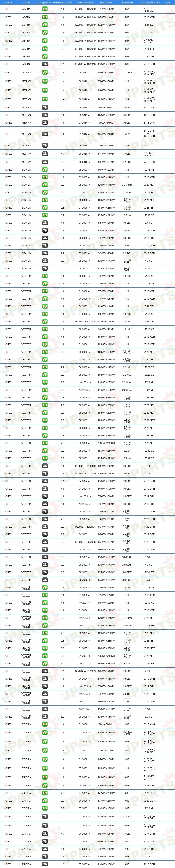Click the '132kW / 180KM' power cell
Screen dimensions: 175x868
pos(106,25)
